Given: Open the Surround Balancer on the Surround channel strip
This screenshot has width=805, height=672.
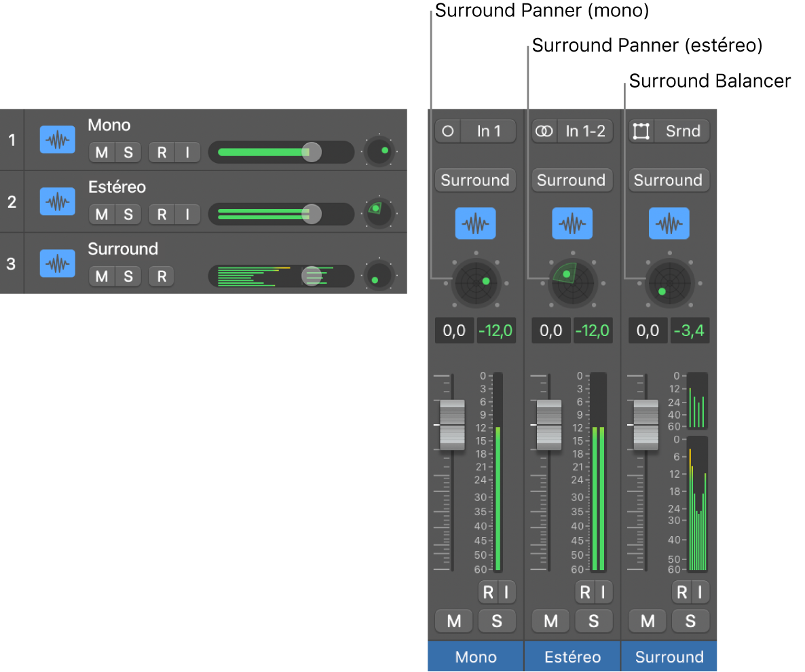Looking at the screenshot, I should click(x=669, y=283).
